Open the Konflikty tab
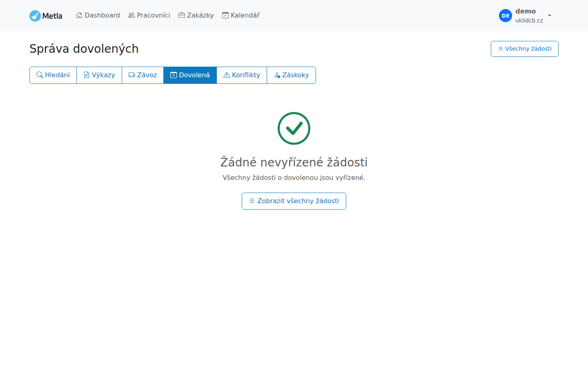This screenshot has width=588, height=368. click(242, 75)
